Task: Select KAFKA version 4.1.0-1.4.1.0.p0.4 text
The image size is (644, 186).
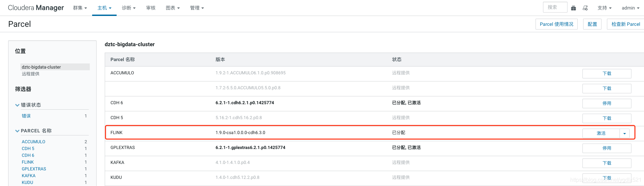Action: pyautogui.click(x=233, y=162)
